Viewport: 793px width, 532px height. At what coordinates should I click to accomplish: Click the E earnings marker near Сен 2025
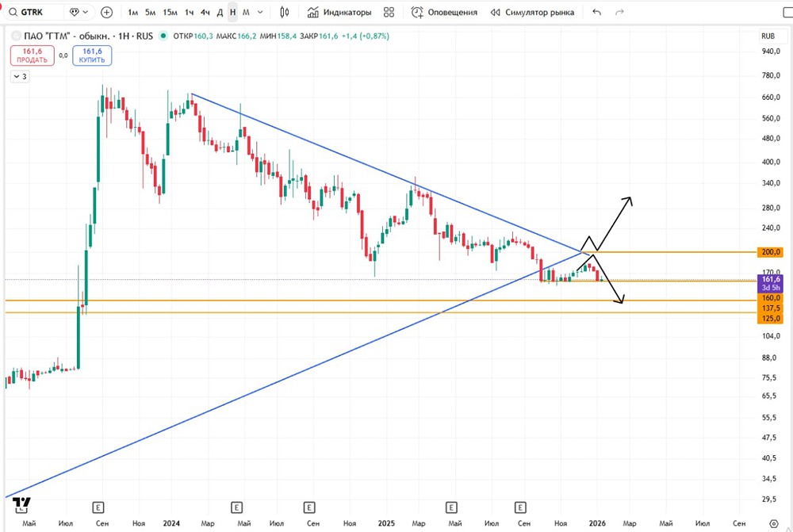(x=520, y=507)
